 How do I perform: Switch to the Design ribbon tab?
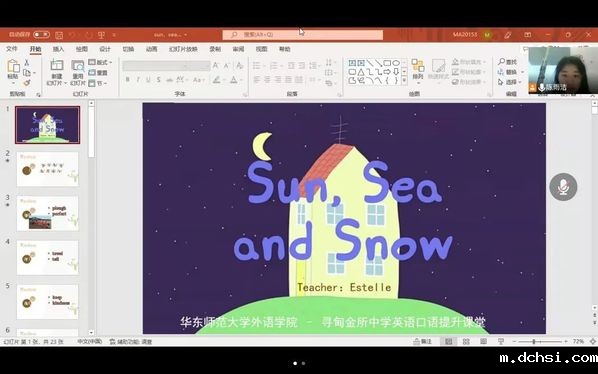pos(105,49)
